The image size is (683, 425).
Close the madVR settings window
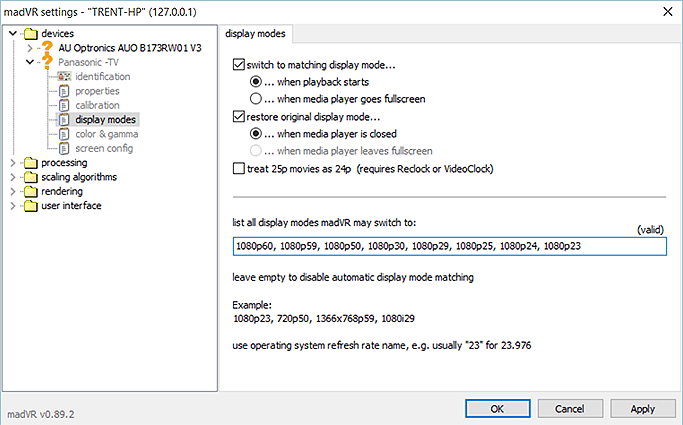(668, 12)
